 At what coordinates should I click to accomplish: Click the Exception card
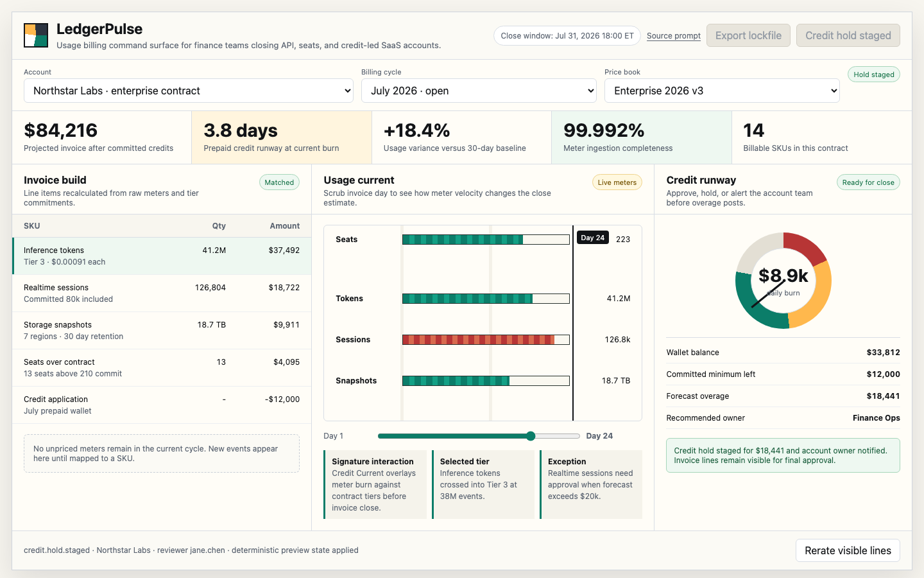click(591, 484)
